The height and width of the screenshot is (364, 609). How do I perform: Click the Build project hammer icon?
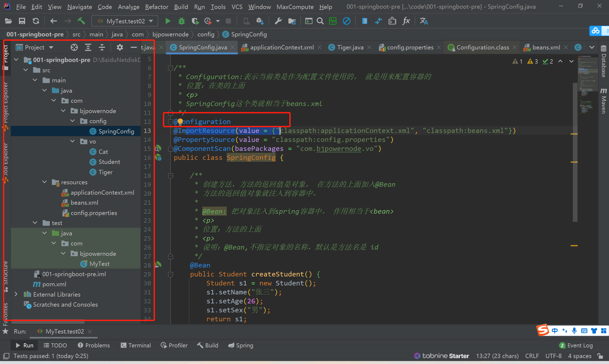(x=81, y=21)
